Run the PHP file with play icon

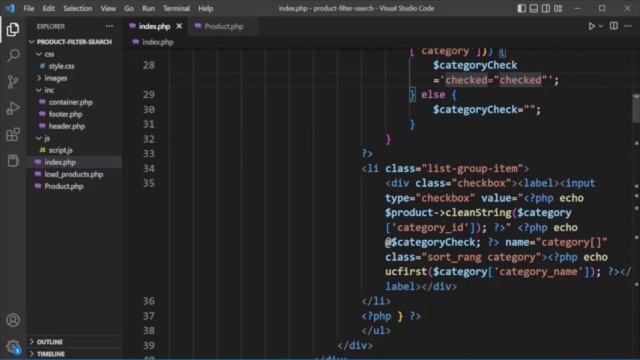tap(591, 26)
